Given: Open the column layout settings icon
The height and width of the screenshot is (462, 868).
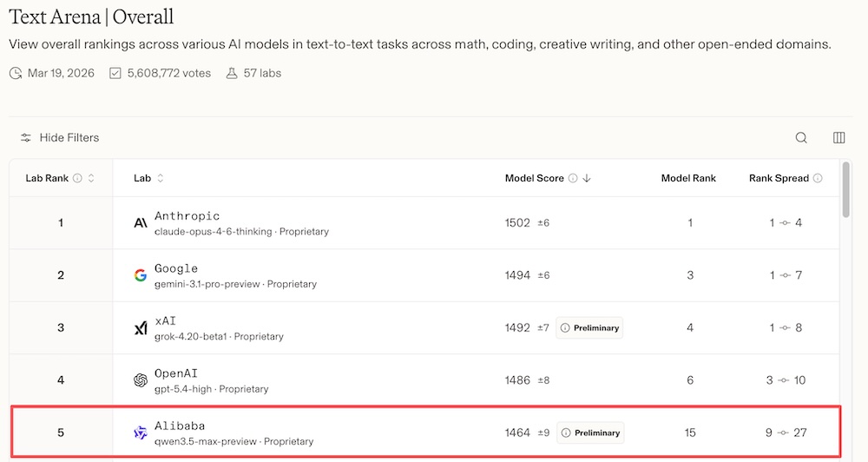Looking at the screenshot, I should pos(838,138).
